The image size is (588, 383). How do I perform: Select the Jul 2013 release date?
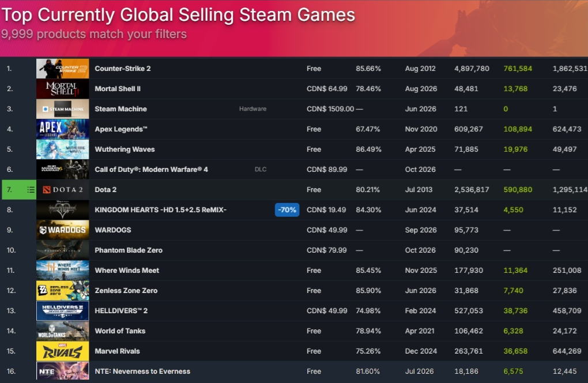point(419,190)
